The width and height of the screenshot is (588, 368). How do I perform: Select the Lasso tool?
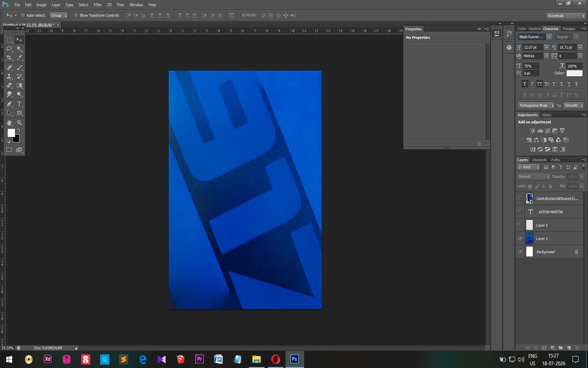[x=9, y=49]
